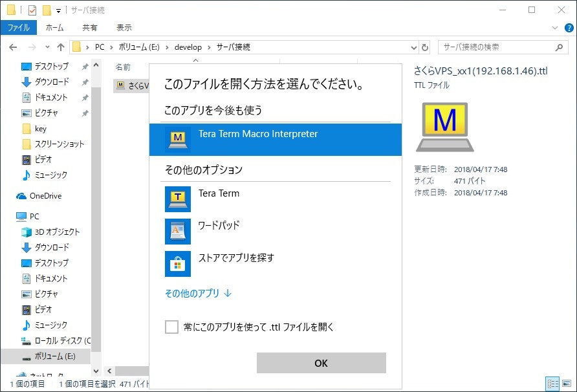Open the 共有 ribbon tab
This screenshot has width=577, height=392.
tap(90, 28)
